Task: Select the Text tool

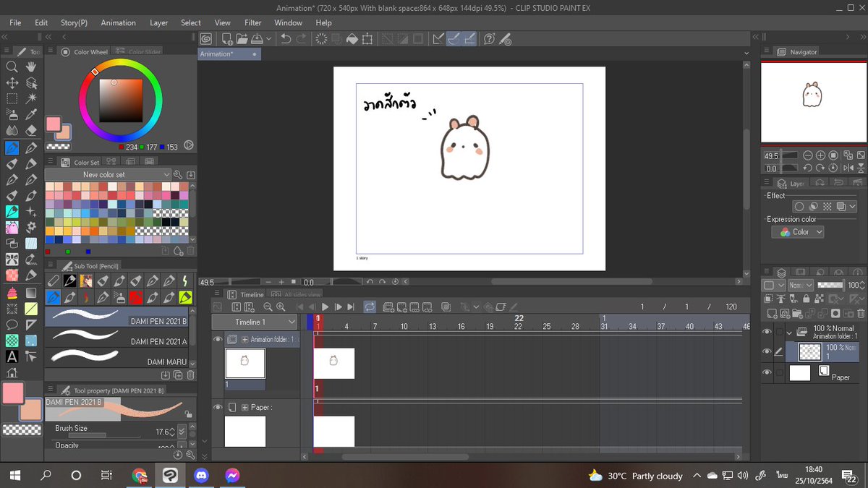Action: pyautogui.click(x=12, y=356)
